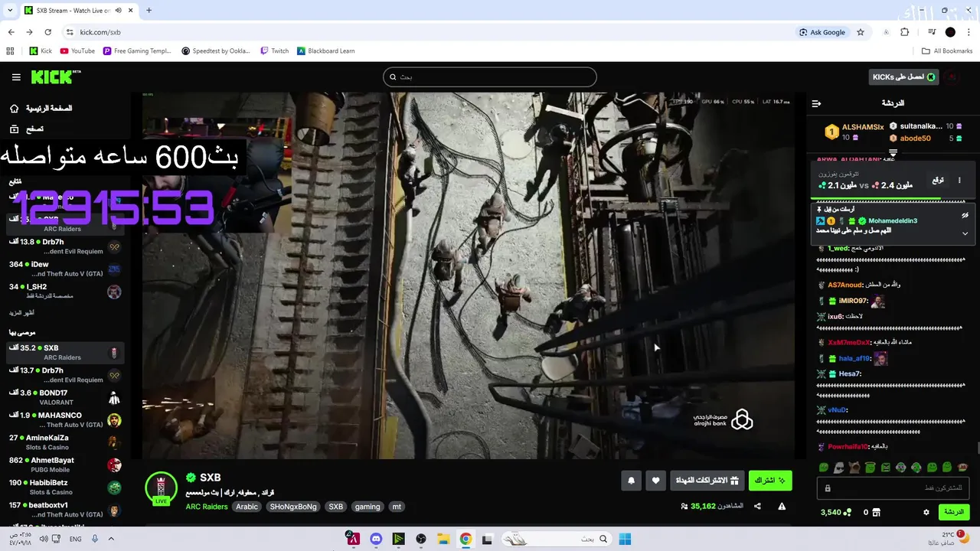980x551 pixels.
Task: Click the gaming tag
Action: tap(367, 507)
